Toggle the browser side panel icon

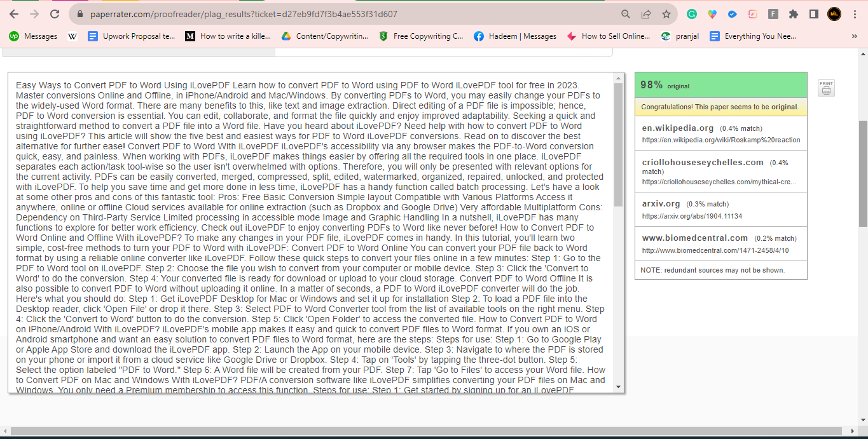(x=814, y=14)
